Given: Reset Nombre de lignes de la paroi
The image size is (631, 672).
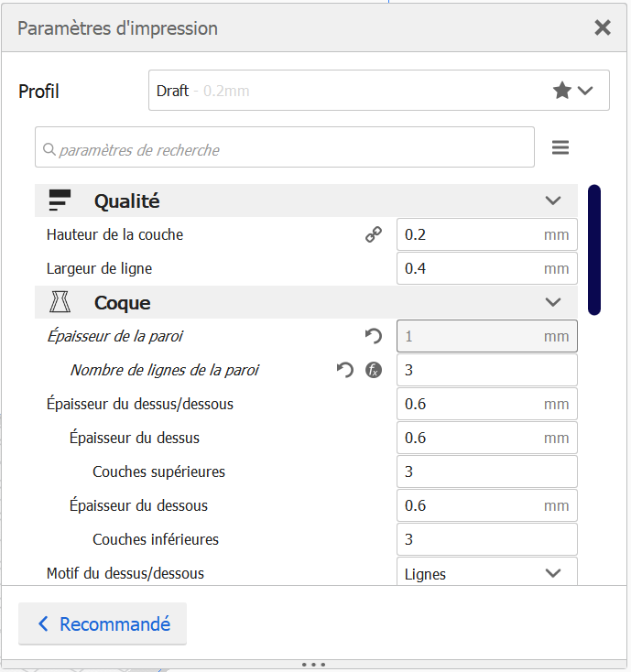Looking at the screenshot, I should click(345, 370).
